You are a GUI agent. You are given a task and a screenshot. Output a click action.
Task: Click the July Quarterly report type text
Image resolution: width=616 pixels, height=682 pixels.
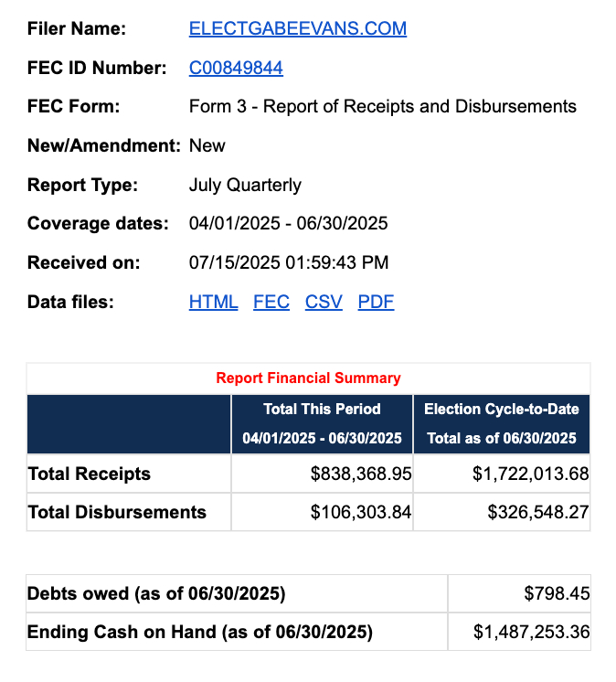point(245,185)
